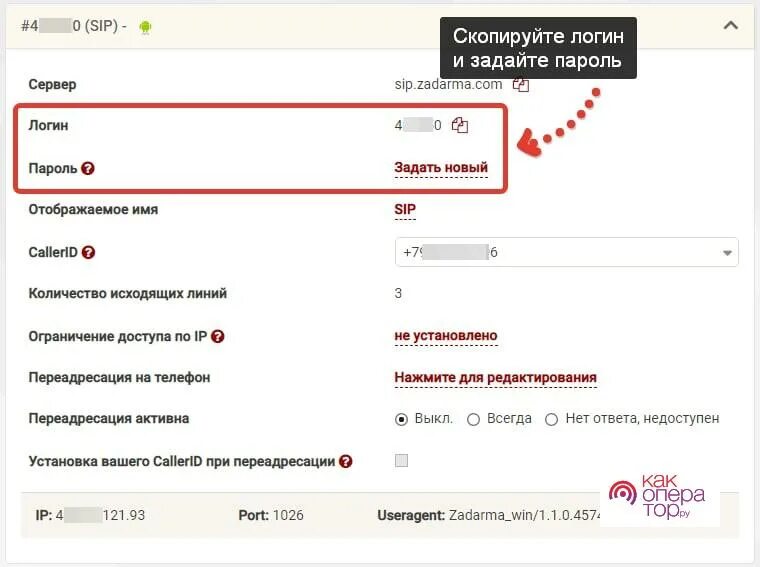This screenshot has width=760, height=567.
Task: Copy the server address sip.zadarma.com
Action: [521, 85]
